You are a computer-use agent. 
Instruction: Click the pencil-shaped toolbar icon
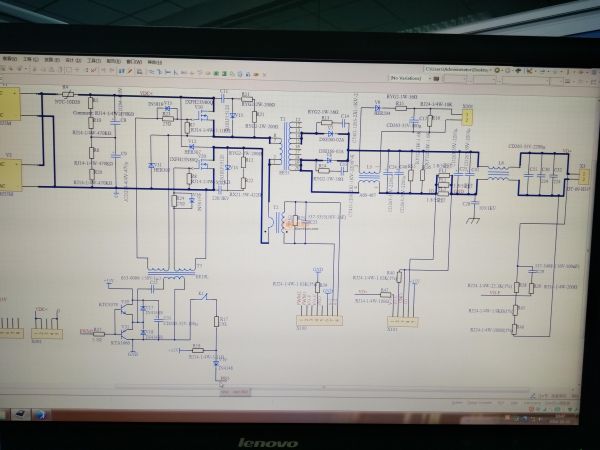point(130,71)
